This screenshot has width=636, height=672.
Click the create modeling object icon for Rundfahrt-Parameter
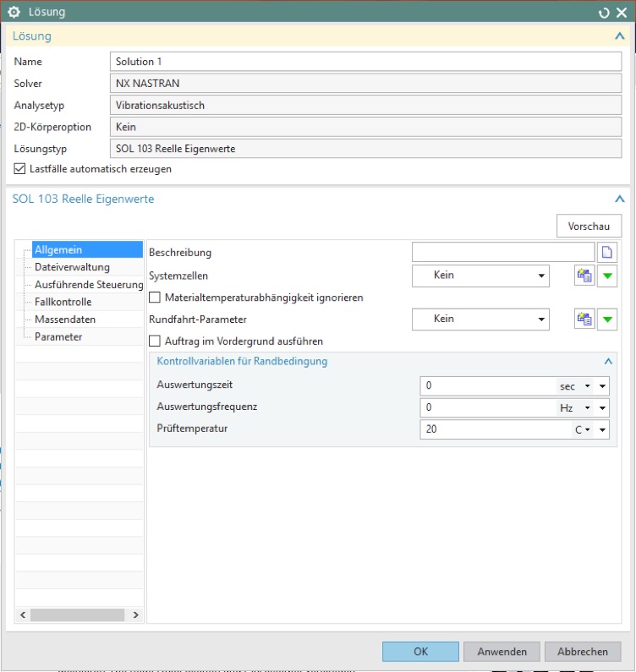[584, 320]
